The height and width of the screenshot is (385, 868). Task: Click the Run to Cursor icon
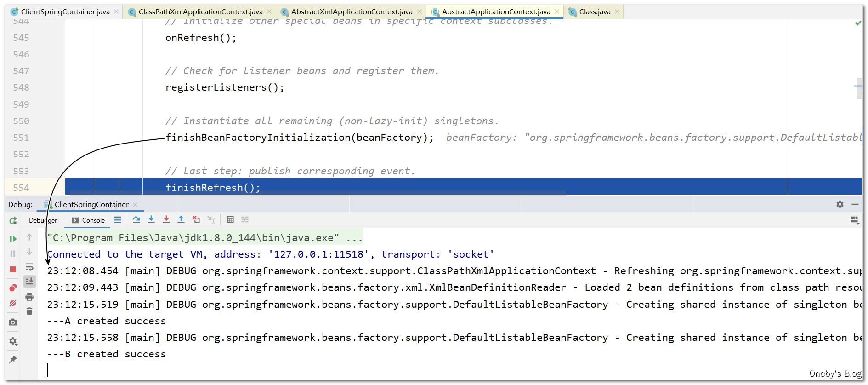click(211, 220)
